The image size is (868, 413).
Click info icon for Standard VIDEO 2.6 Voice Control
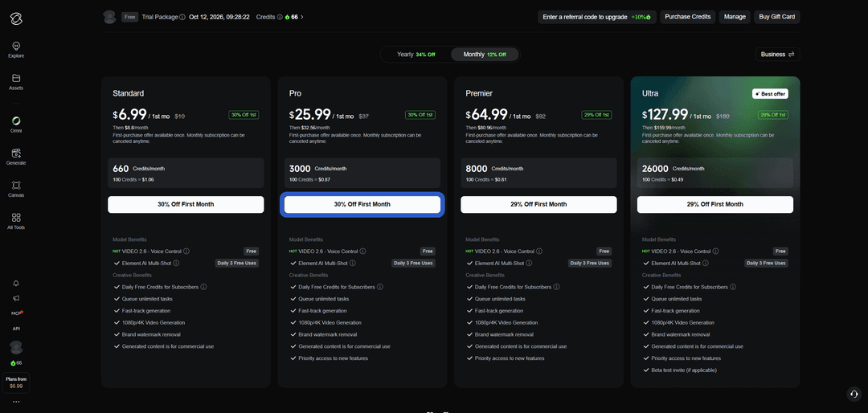pyautogui.click(x=186, y=251)
